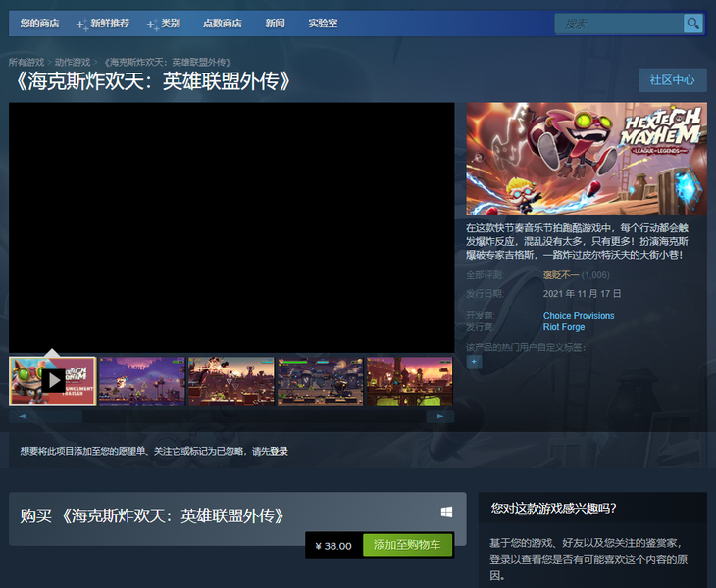This screenshot has height=588, width=716.
Task: Select the fifth screenshot thumbnail
Action: click(410, 381)
